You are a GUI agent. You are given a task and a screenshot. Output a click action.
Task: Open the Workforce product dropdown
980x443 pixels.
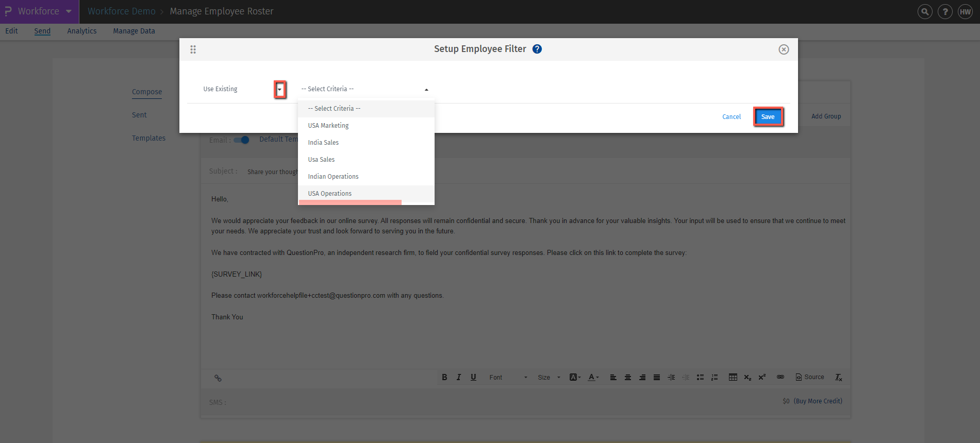(39, 11)
